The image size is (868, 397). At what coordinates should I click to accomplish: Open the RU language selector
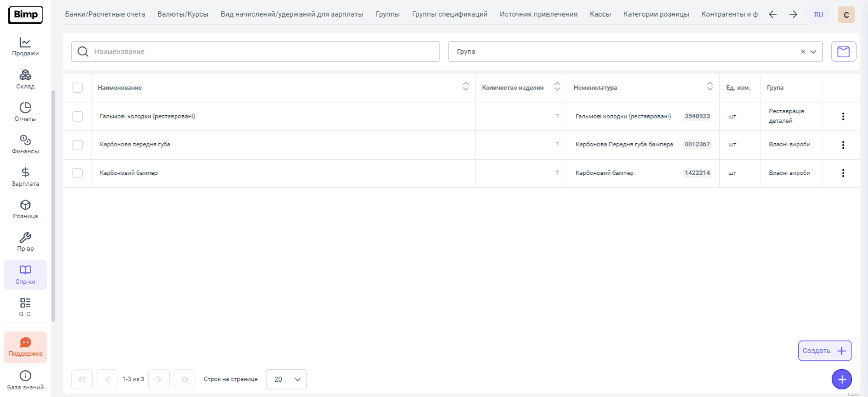click(818, 15)
